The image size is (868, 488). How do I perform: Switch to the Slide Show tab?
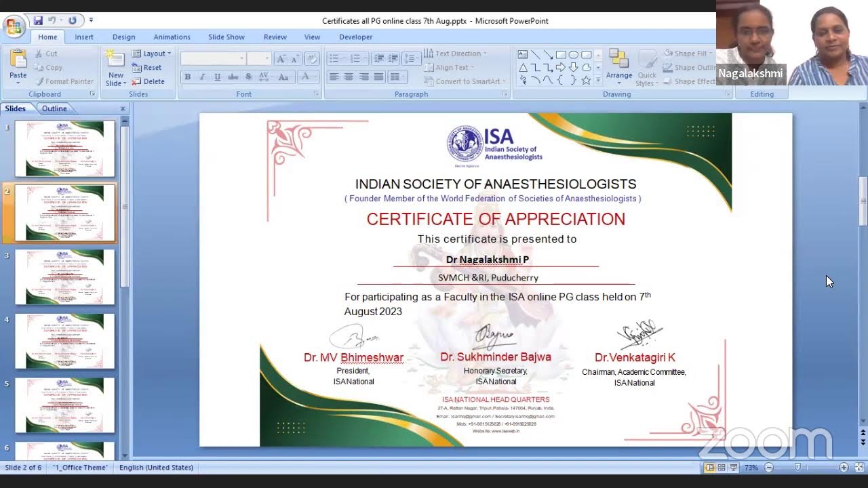pos(226,37)
